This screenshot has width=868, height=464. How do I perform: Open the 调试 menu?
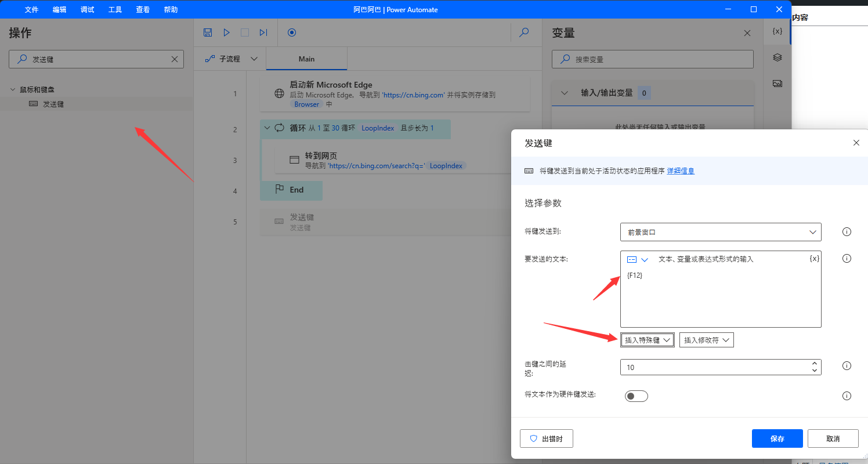coord(87,10)
